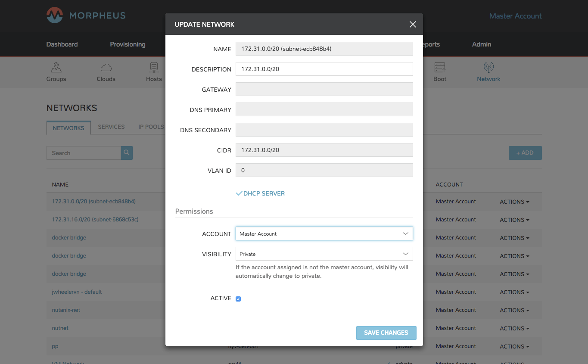Image resolution: width=588 pixels, height=364 pixels.
Task: Open the Groups section icon
Action: point(56,68)
